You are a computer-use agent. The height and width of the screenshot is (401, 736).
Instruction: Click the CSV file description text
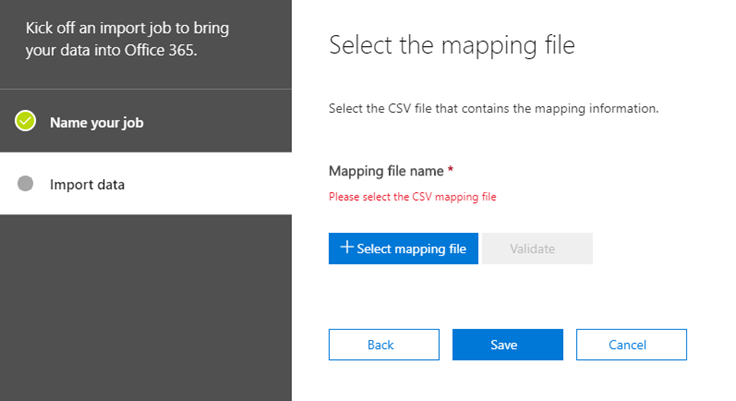[493, 109]
